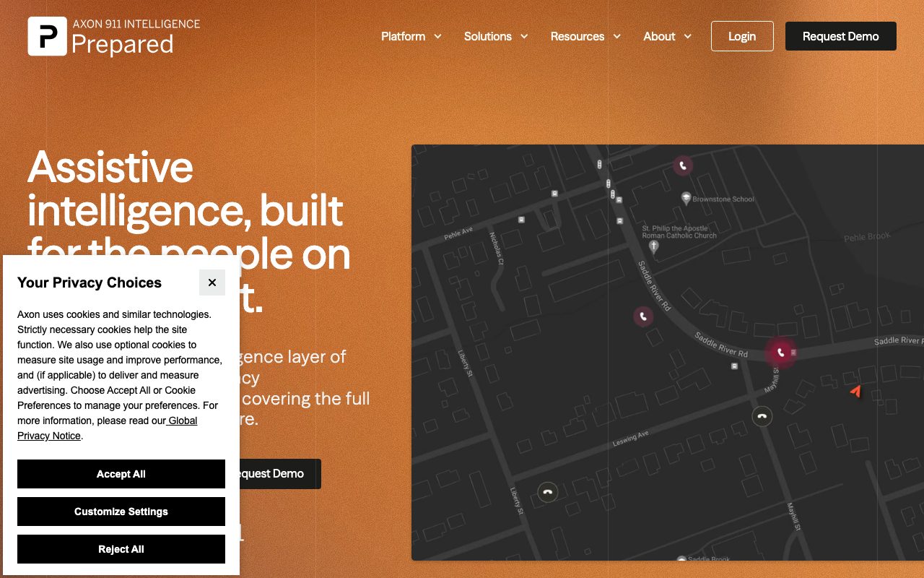Screen dimensions: 924x578
Task: Open the Solutions menu
Action: coord(496,36)
